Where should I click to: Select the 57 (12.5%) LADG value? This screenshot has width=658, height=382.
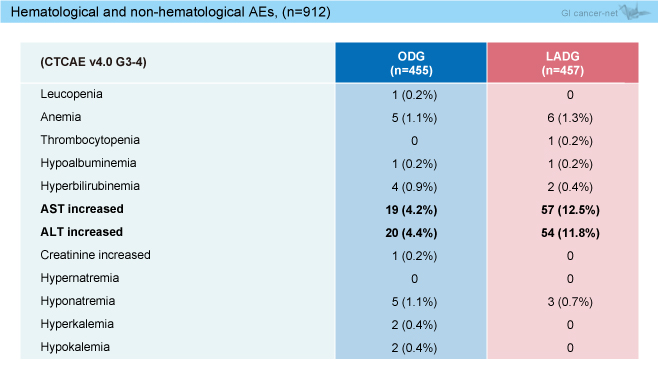click(x=570, y=210)
